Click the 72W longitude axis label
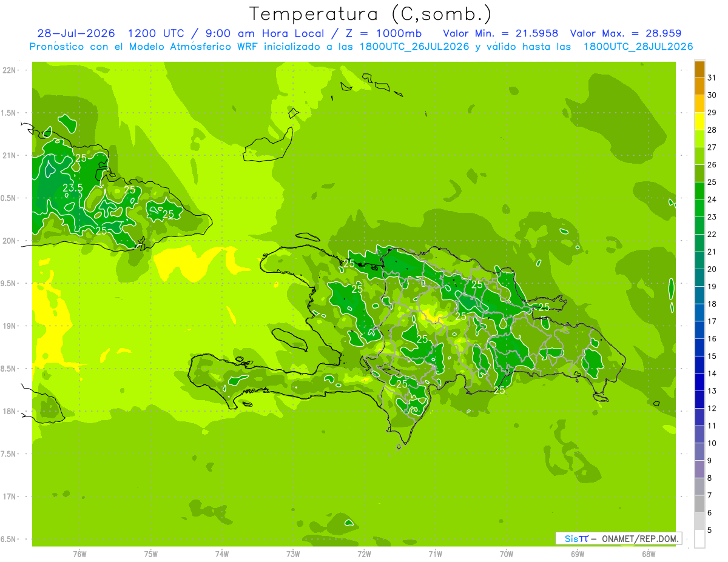Image resolution: width=728 pixels, height=562 pixels. pyautogui.click(x=364, y=554)
